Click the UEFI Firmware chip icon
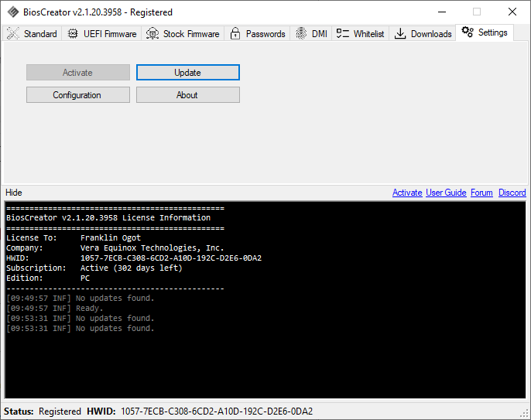The width and height of the screenshot is (531, 420). pyautogui.click(x=73, y=33)
